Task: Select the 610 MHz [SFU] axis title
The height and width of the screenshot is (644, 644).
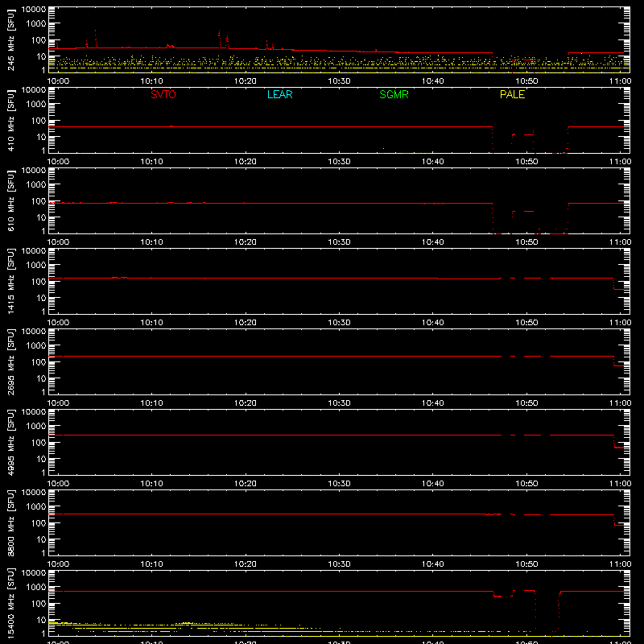Action: coord(11,200)
